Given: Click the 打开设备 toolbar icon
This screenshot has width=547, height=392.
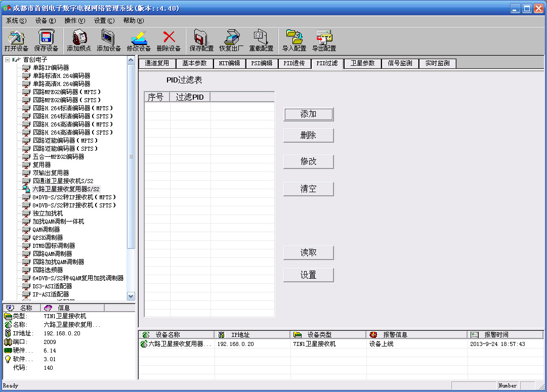Looking at the screenshot, I should 16,37.
